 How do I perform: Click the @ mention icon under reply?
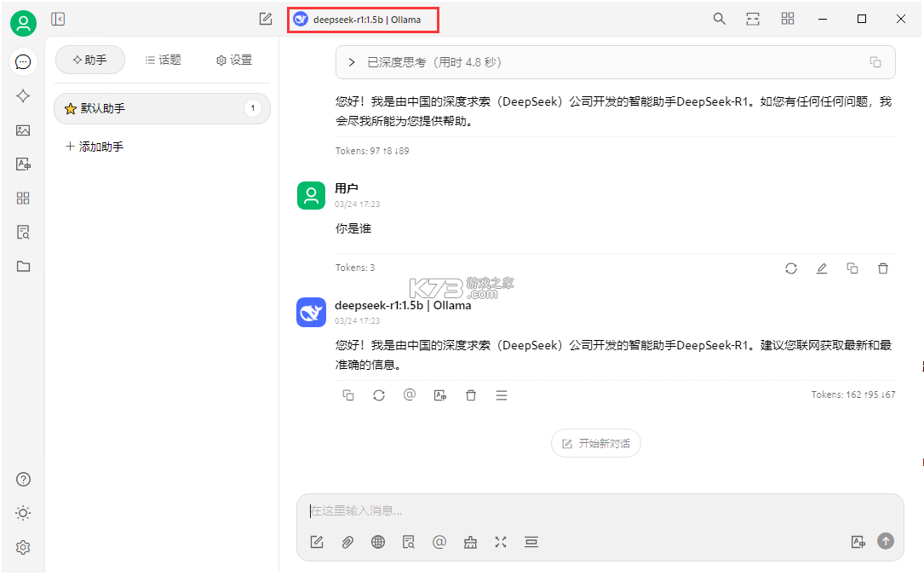pos(410,395)
